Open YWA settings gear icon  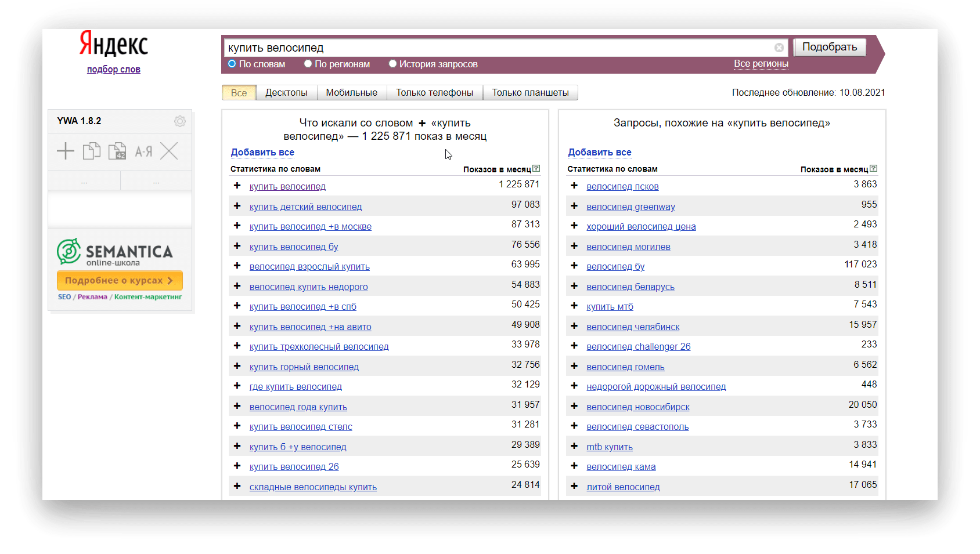(x=179, y=121)
